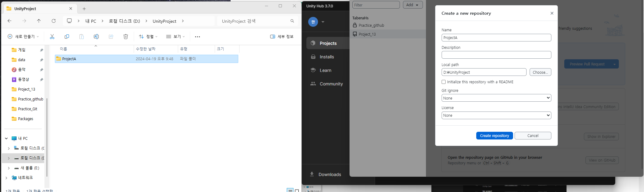Expand the 새 볼륨 (E:) drive node

(x=9, y=168)
